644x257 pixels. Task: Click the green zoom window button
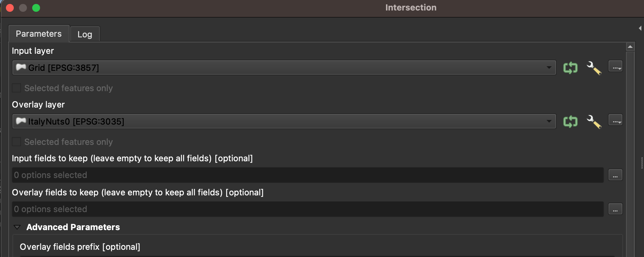36,8
